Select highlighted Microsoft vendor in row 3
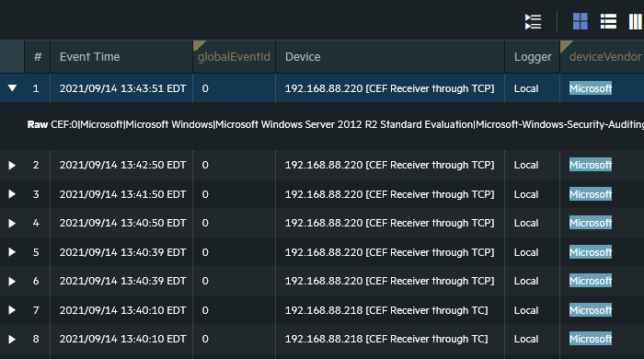Viewport: 644px width, 359px height. tap(591, 194)
